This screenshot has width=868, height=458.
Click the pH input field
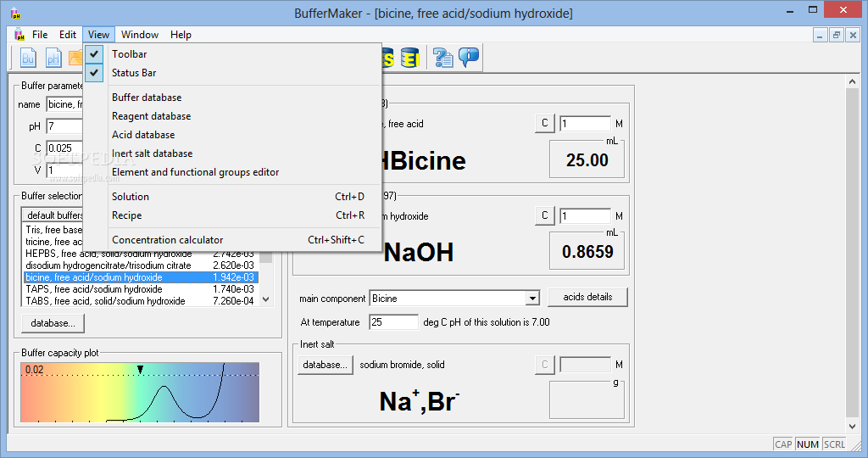pos(64,126)
